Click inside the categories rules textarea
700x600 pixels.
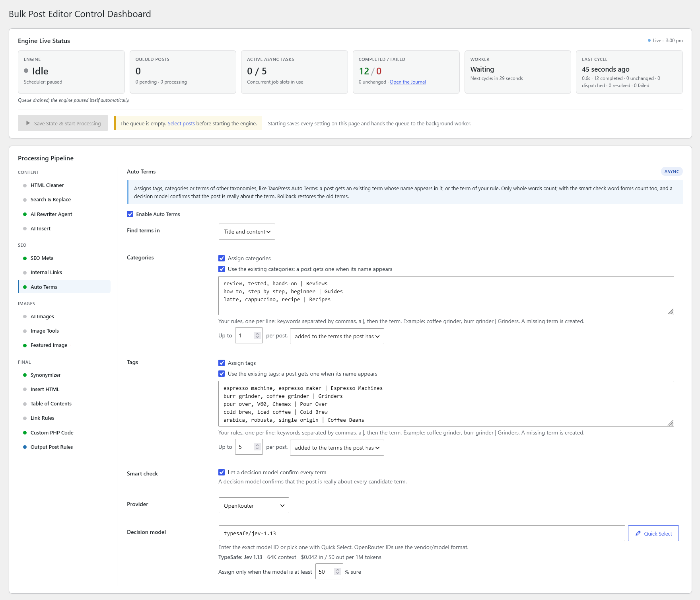(x=446, y=296)
